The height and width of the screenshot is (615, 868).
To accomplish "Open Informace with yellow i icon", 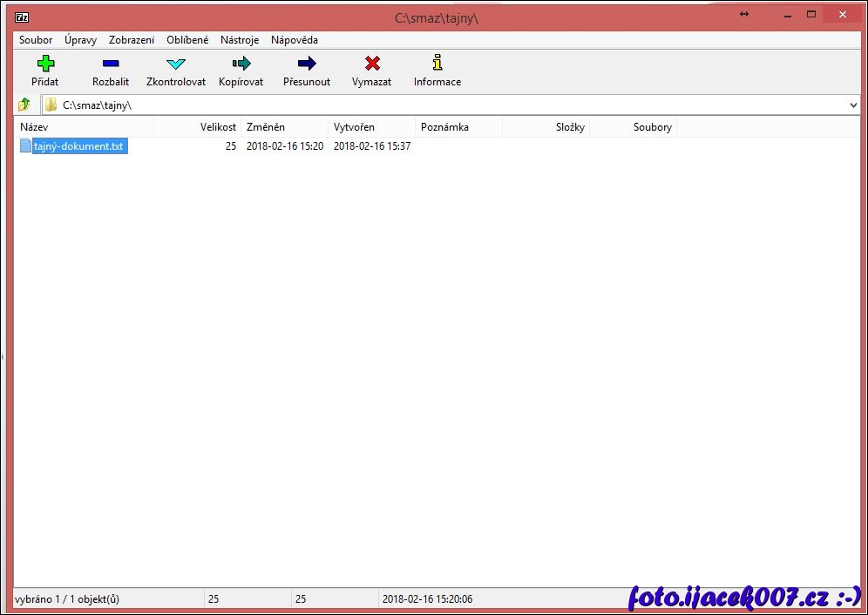I will click(x=437, y=64).
